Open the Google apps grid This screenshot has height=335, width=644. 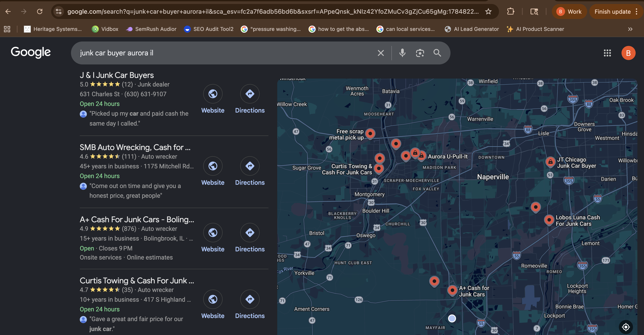click(x=607, y=53)
